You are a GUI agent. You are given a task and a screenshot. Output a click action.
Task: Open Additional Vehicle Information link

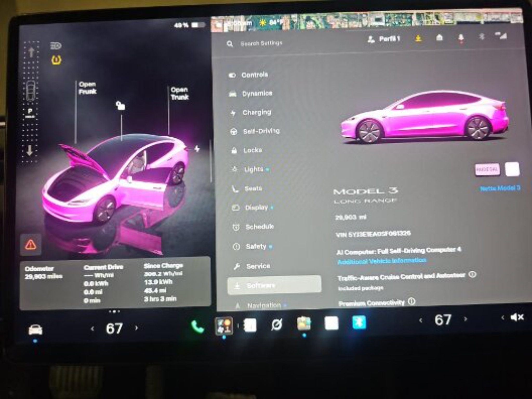(381, 261)
